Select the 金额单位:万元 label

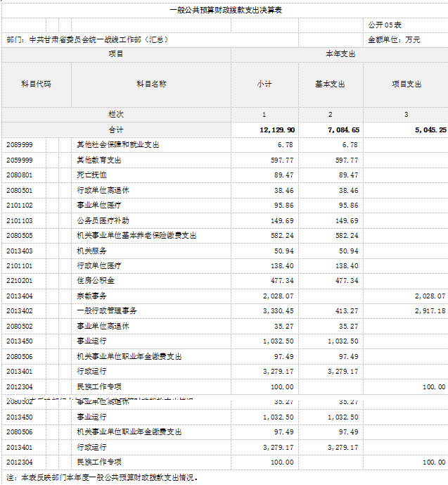point(394,39)
